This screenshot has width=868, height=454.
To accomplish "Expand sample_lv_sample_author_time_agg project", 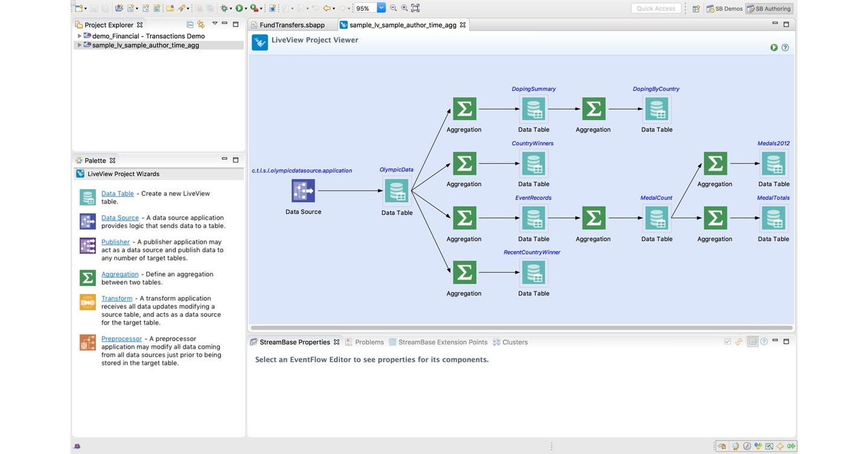I will pyautogui.click(x=79, y=45).
